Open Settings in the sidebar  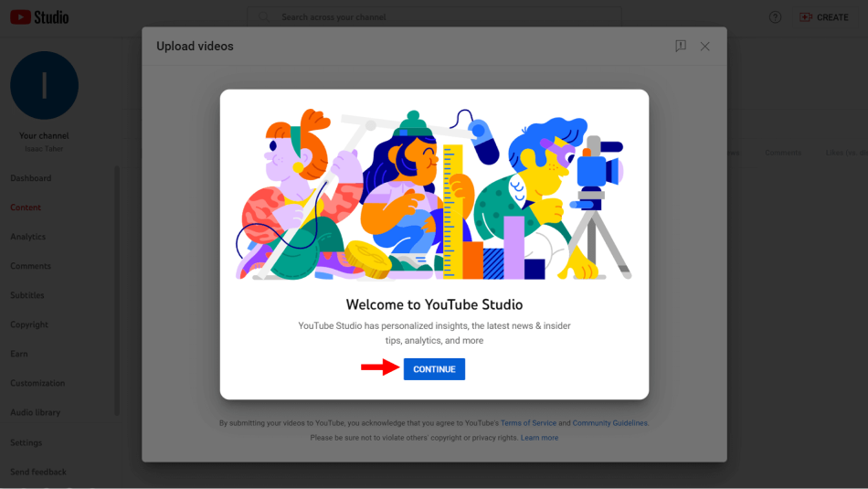pos(26,442)
